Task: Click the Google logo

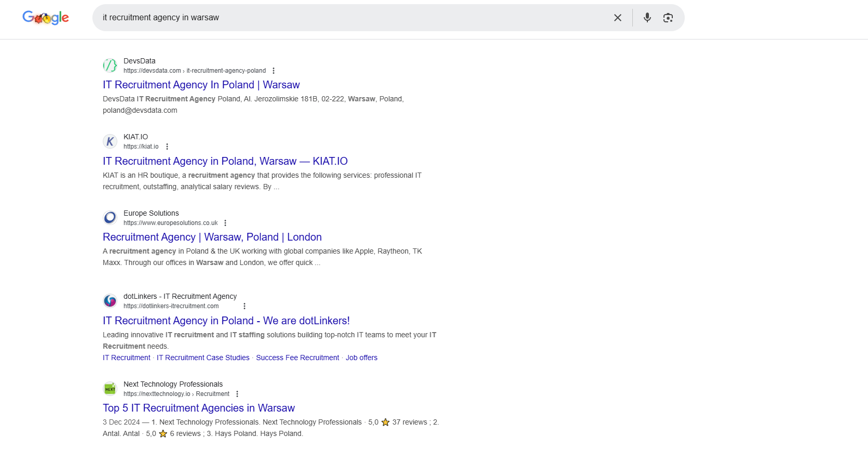Action: point(46,18)
